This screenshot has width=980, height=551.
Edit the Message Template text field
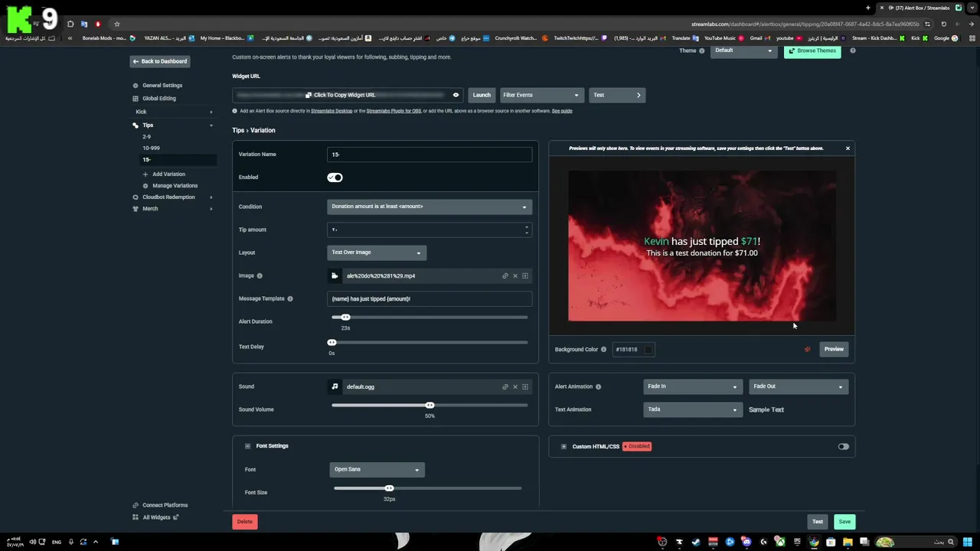(x=430, y=299)
